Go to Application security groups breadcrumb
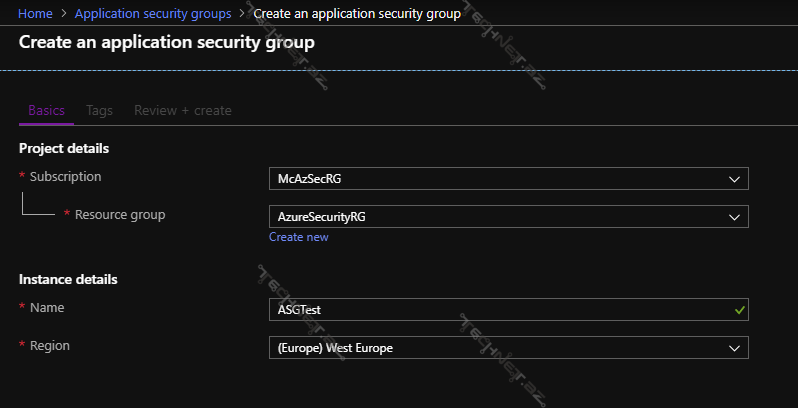 point(153,14)
